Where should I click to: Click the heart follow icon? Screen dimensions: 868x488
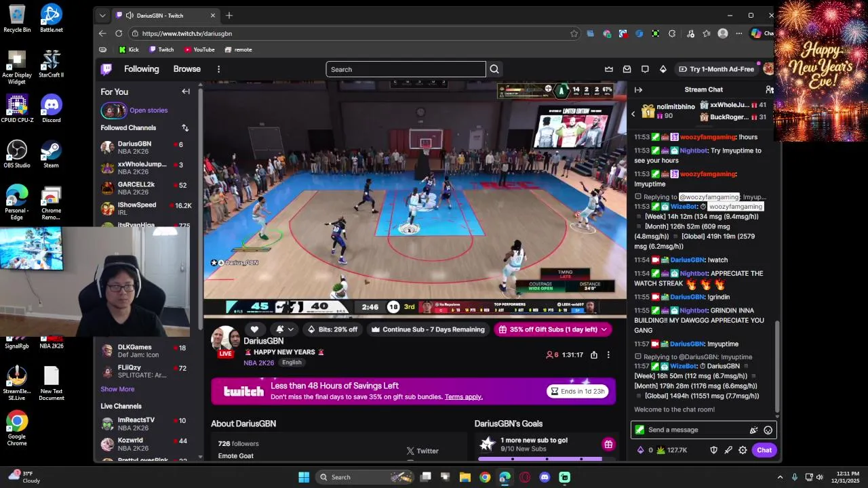click(255, 329)
